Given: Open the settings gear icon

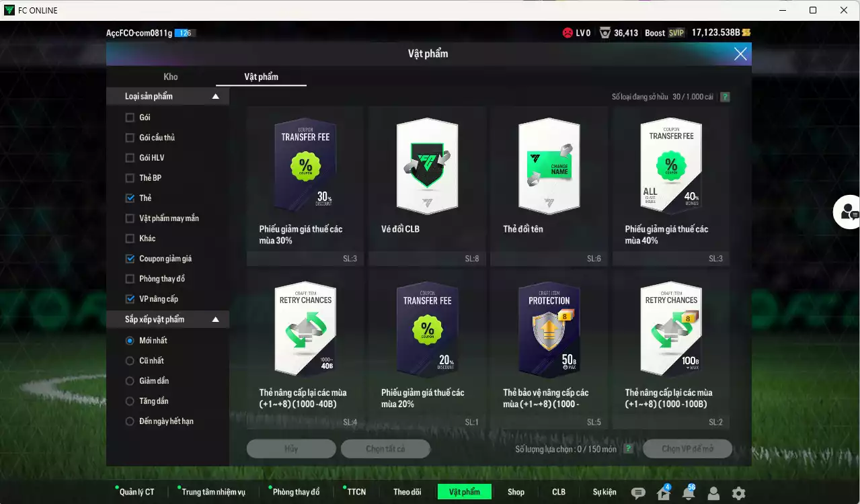Looking at the screenshot, I should pyautogui.click(x=738, y=492).
